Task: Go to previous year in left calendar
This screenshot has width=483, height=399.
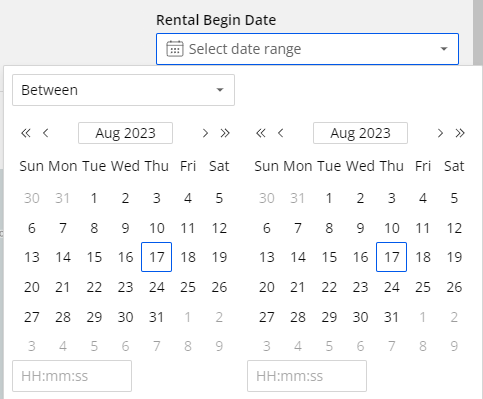Action: [x=26, y=133]
